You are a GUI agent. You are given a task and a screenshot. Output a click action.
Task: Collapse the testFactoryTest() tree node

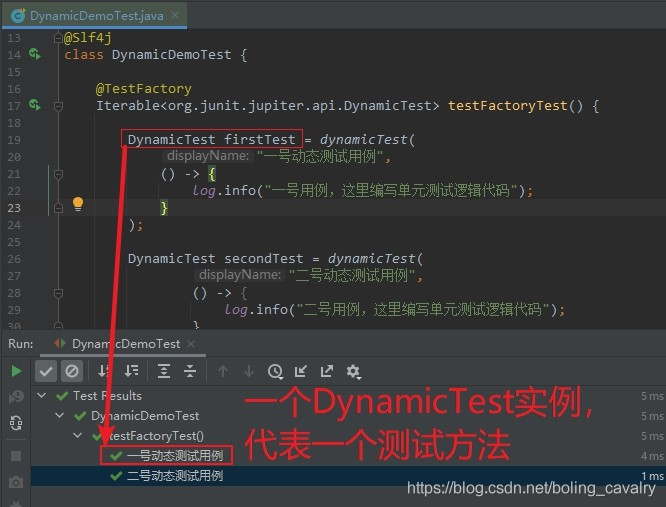pos(78,435)
